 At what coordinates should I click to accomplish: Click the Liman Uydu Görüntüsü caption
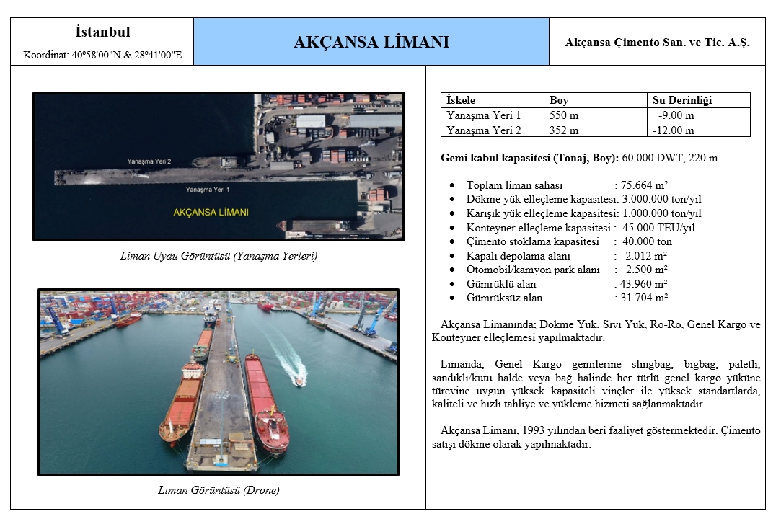coord(219,256)
